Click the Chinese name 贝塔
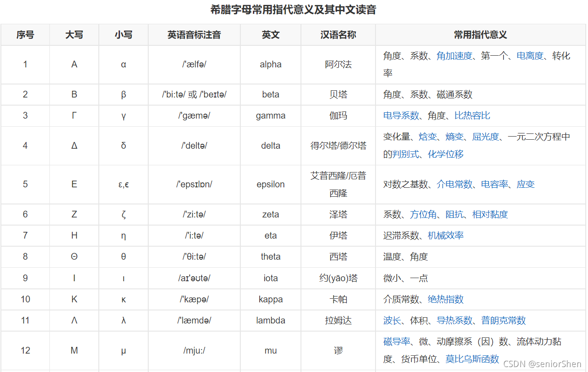Viewport: 588px width, 372px height. coord(338,94)
